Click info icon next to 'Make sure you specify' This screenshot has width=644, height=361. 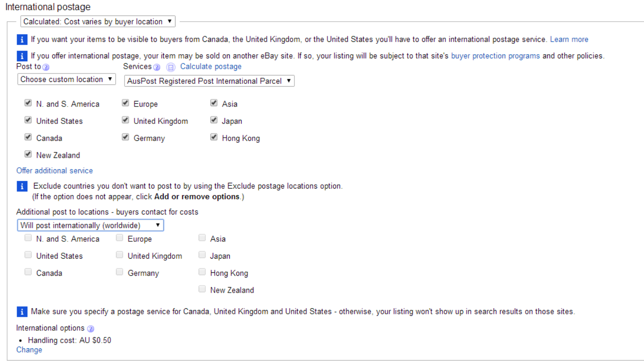pyautogui.click(x=22, y=312)
